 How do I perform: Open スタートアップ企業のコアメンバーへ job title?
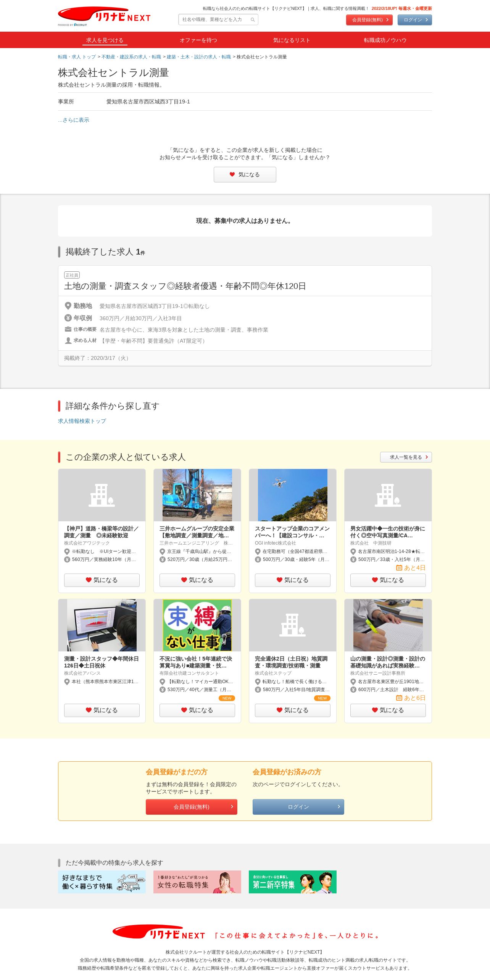click(x=292, y=532)
